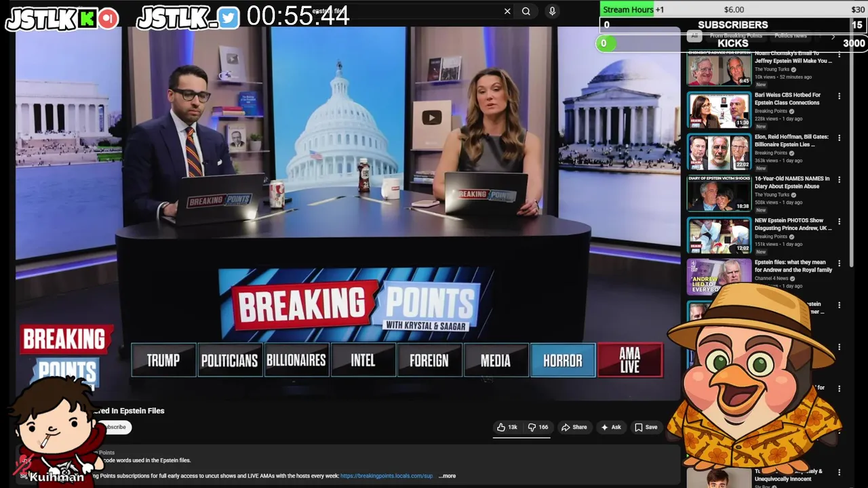Clear the YouTube search box with the X
The image size is (868, 488).
[507, 11]
